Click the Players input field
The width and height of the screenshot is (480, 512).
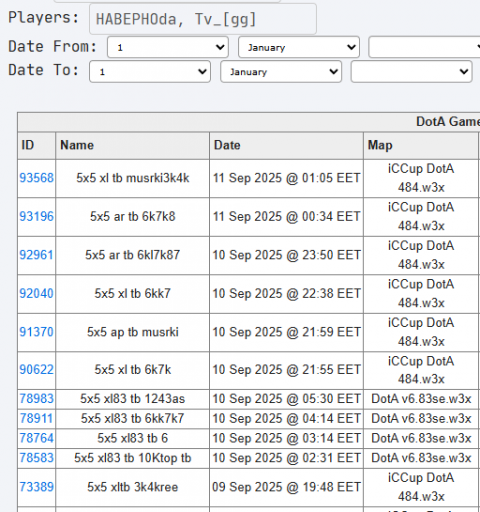(203, 19)
